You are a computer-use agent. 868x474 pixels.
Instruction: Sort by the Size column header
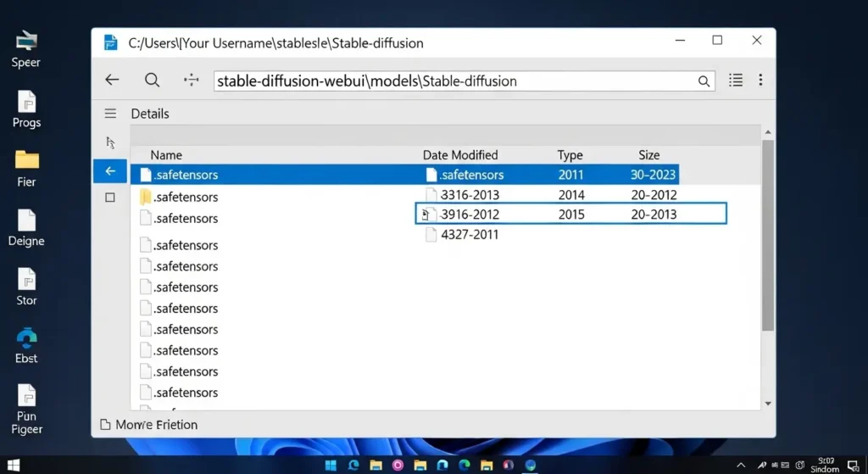648,155
